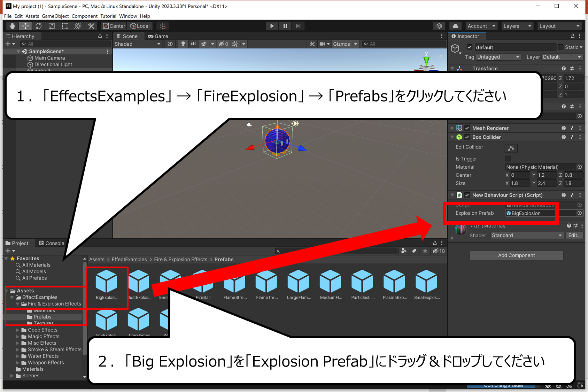588x392 pixels.
Task: Pick Physic Material object selector
Action: [x=580, y=167]
